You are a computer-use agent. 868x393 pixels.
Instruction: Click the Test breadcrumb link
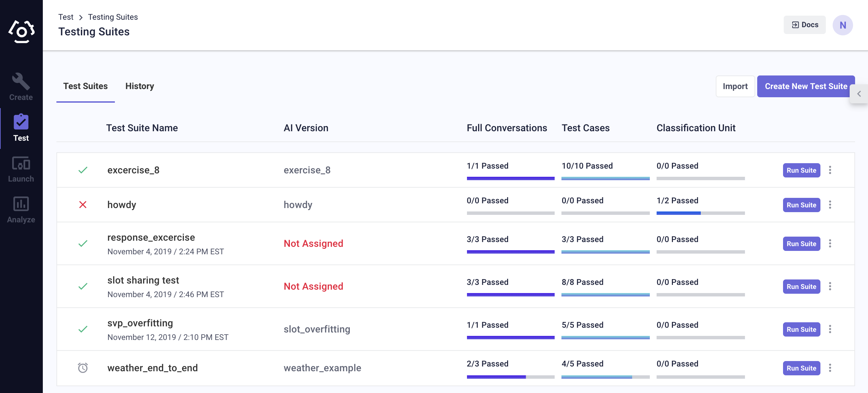[x=66, y=17]
